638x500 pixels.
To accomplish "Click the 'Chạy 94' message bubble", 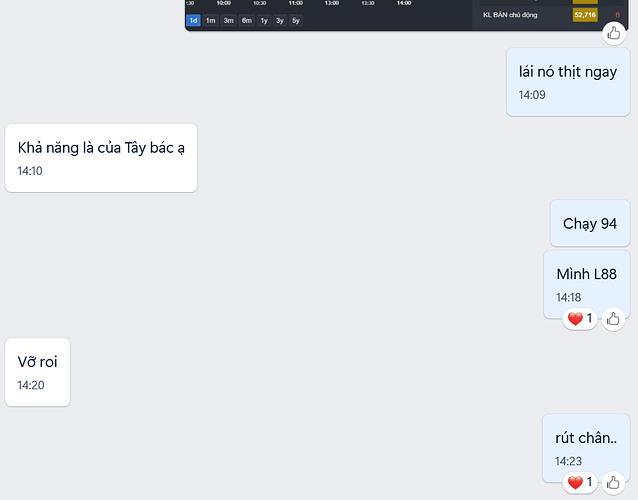I will (590, 223).
